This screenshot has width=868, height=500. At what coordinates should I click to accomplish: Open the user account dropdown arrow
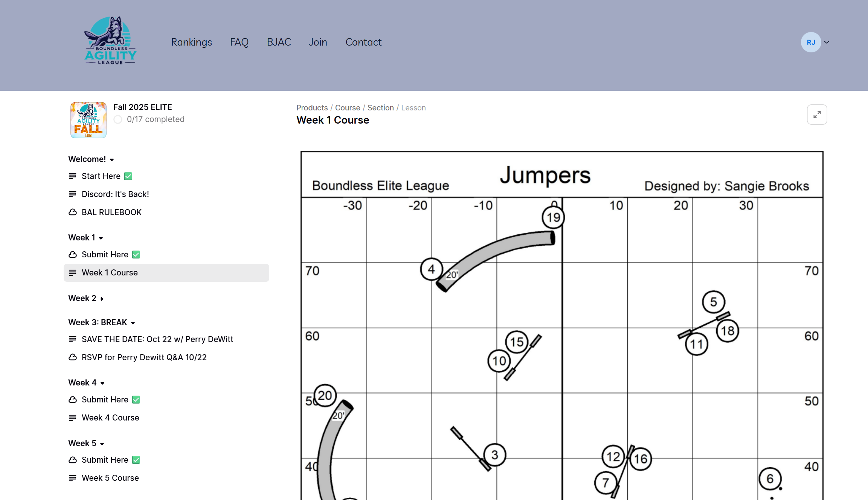coord(827,42)
